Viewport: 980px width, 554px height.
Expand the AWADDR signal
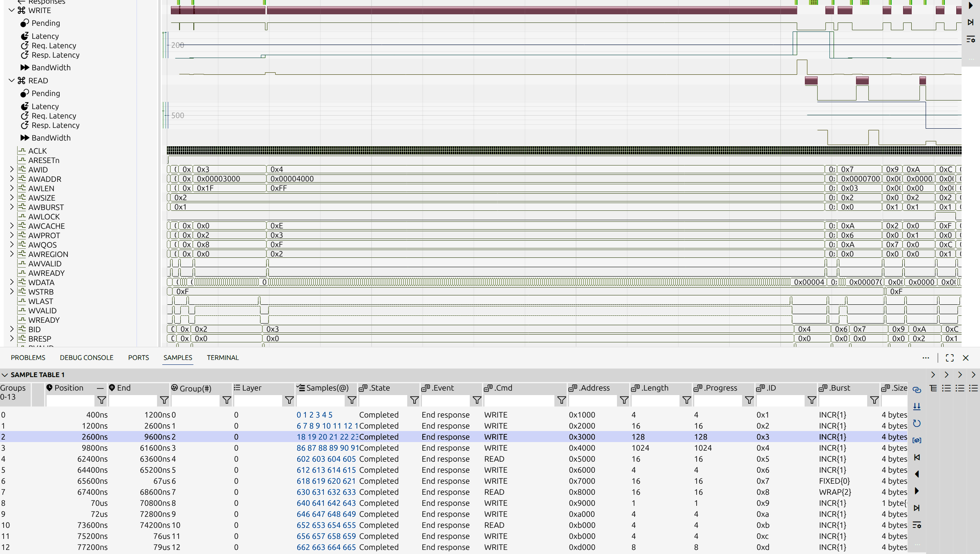(11, 179)
